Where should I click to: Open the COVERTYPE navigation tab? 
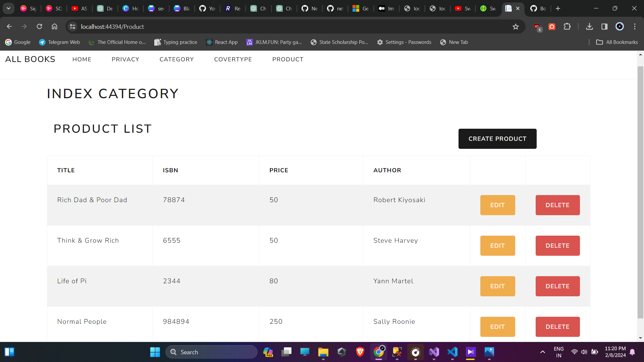click(x=233, y=59)
